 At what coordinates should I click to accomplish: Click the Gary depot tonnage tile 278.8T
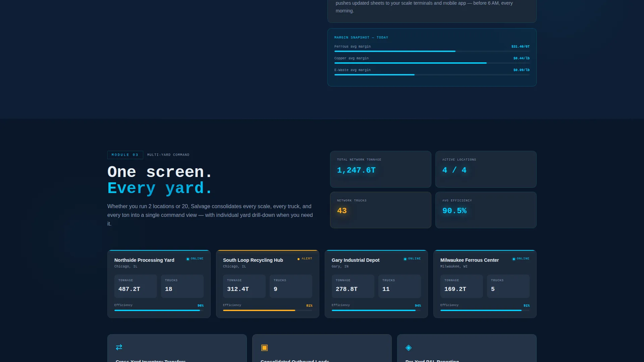(353, 286)
